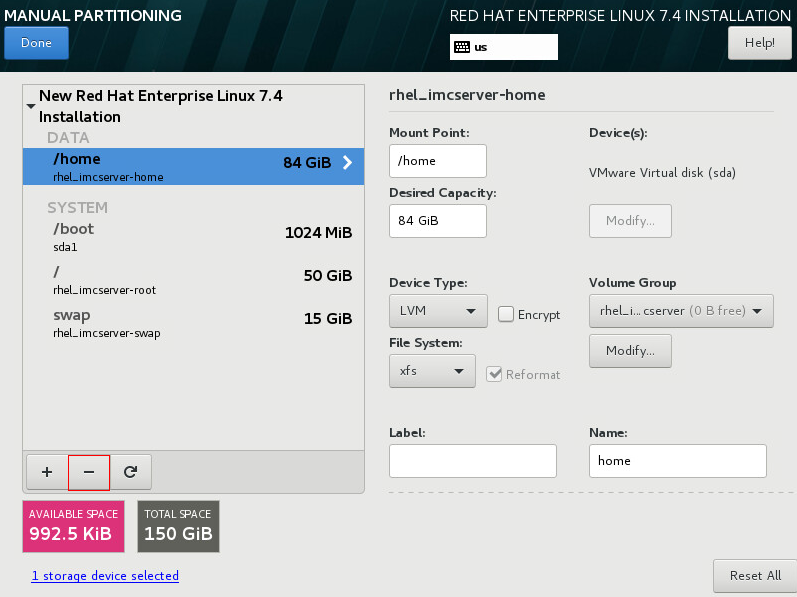
Task: Click the rhel_imcserver-home heading
Action: click(x=467, y=95)
